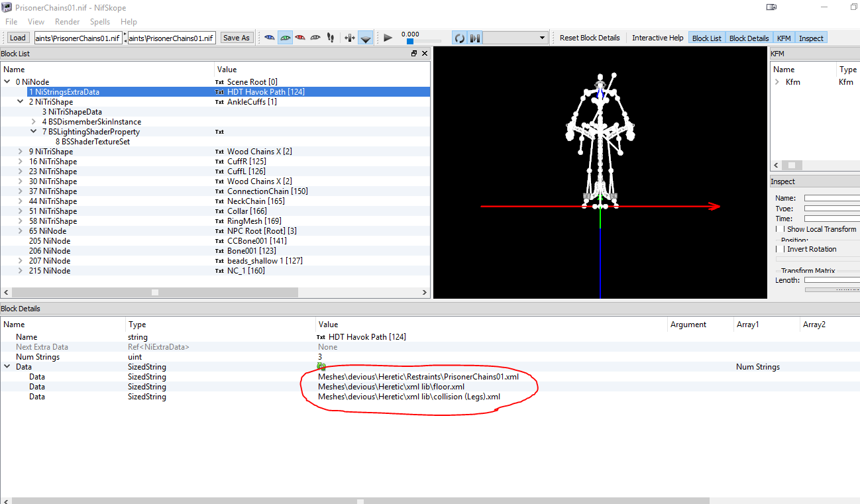Image resolution: width=860 pixels, height=504 pixels.
Task: Activate the footprints walk view
Action: click(x=331, y=38)
